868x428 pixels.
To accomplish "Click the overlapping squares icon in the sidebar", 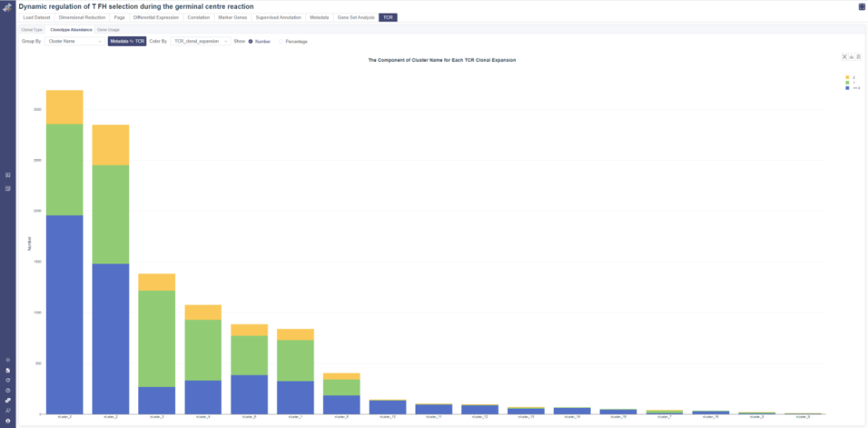I will [x=8, y=401].
